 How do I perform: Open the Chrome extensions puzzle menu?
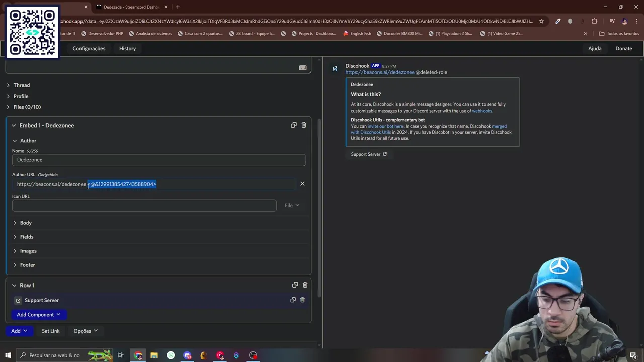595,21
